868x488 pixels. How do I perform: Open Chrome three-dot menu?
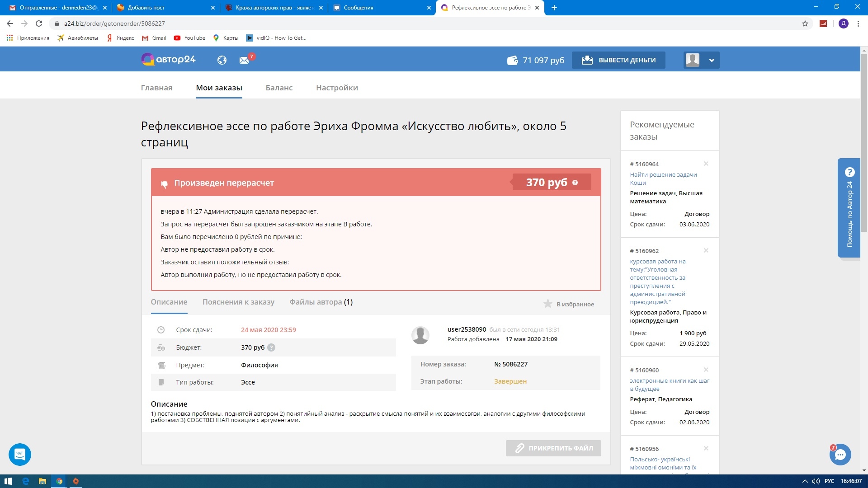coord(858,23)
